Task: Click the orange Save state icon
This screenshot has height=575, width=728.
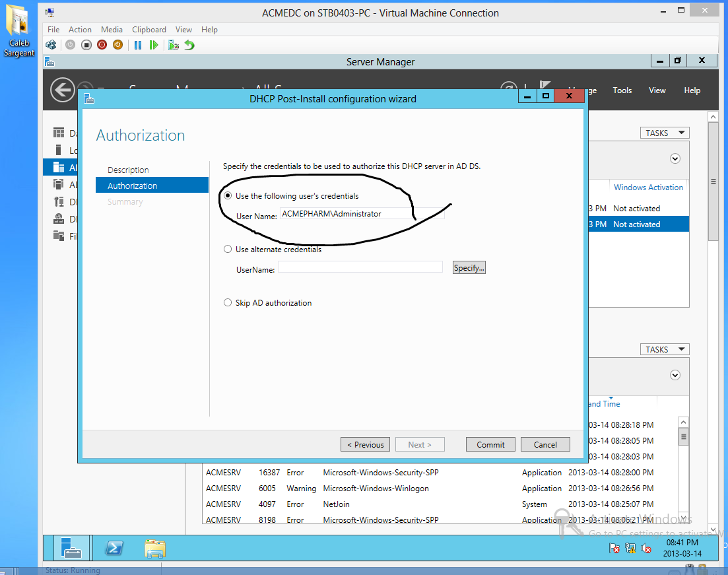Action: coord(118,45)
